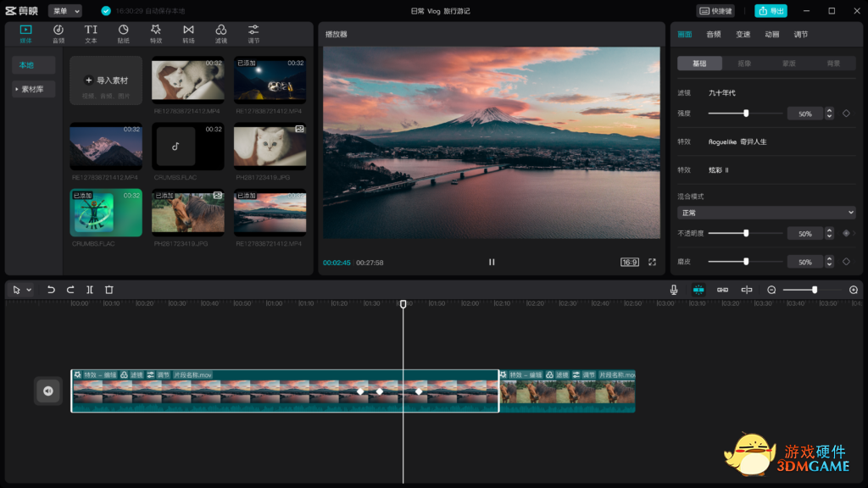Click the 磨皮 value stepper arrows

[829, 262]
